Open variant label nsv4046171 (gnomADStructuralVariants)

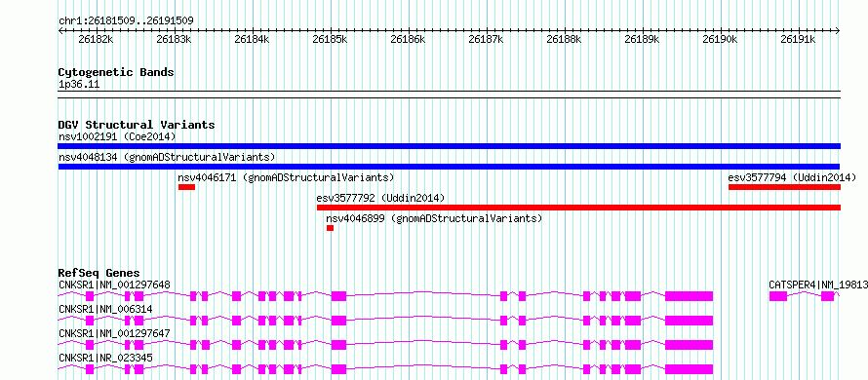coord(286,177)
